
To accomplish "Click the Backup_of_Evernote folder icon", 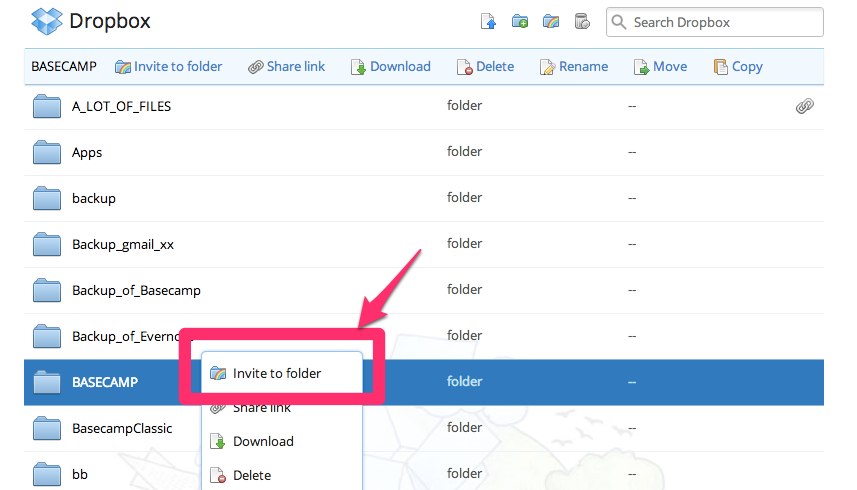I will click(46, 335).
